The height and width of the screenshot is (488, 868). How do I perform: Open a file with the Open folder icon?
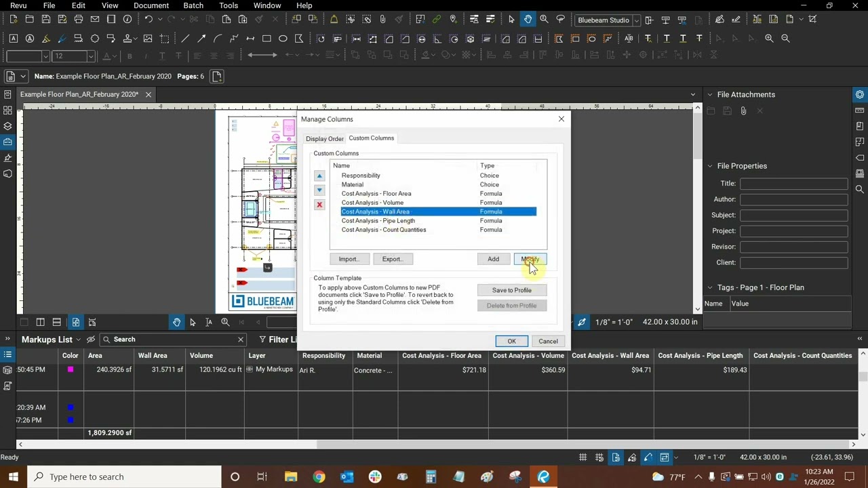[30, 20]
